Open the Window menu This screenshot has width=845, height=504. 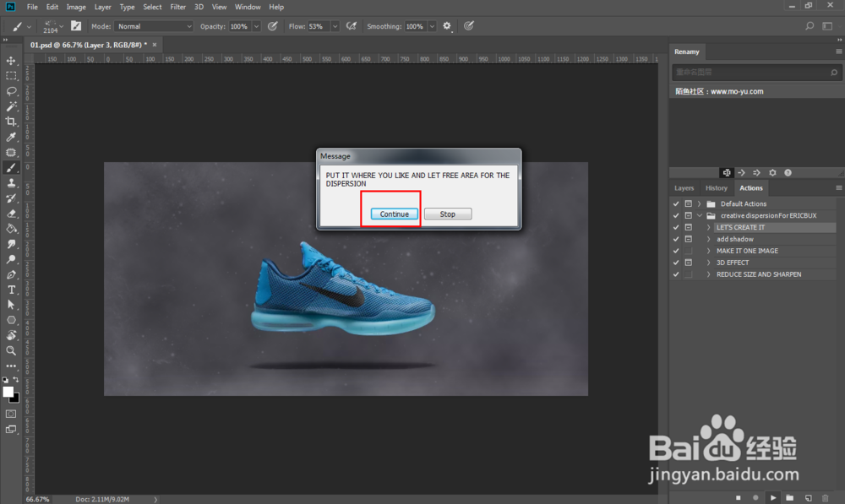248,7
